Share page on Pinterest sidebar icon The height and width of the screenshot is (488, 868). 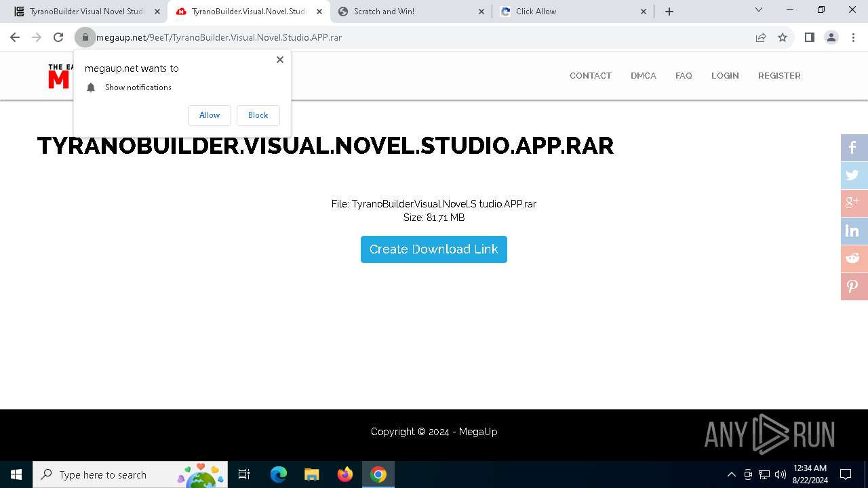coord(854,287)
